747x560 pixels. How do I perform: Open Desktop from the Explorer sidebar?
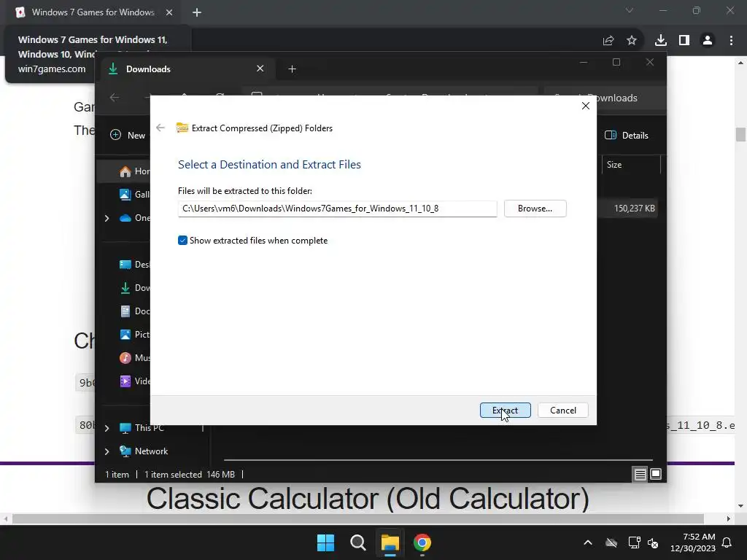[135, 264]
